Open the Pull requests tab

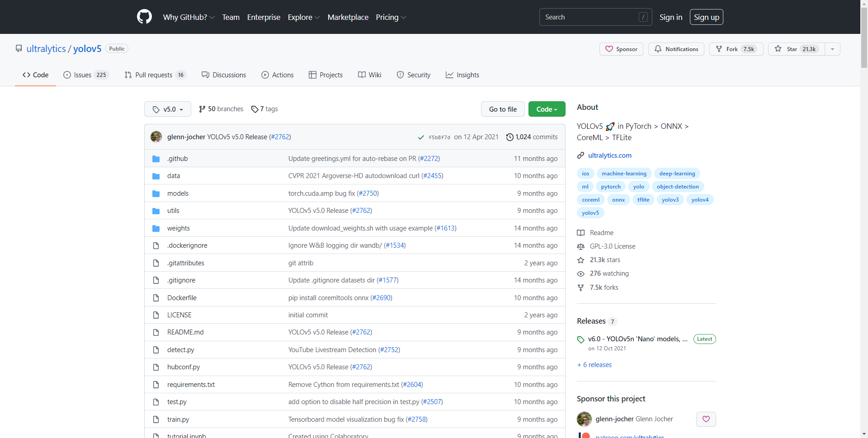tap(155, 75)
